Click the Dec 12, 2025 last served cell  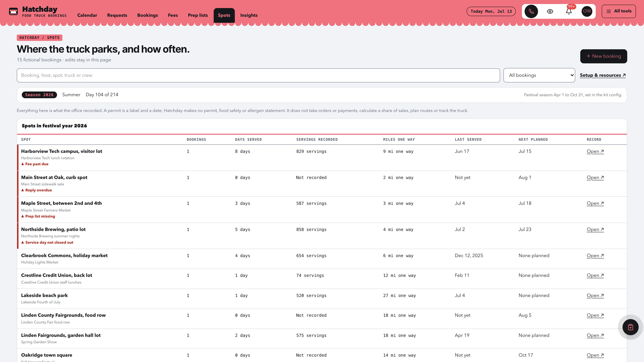pyautogui.click(x=469, y=256)
